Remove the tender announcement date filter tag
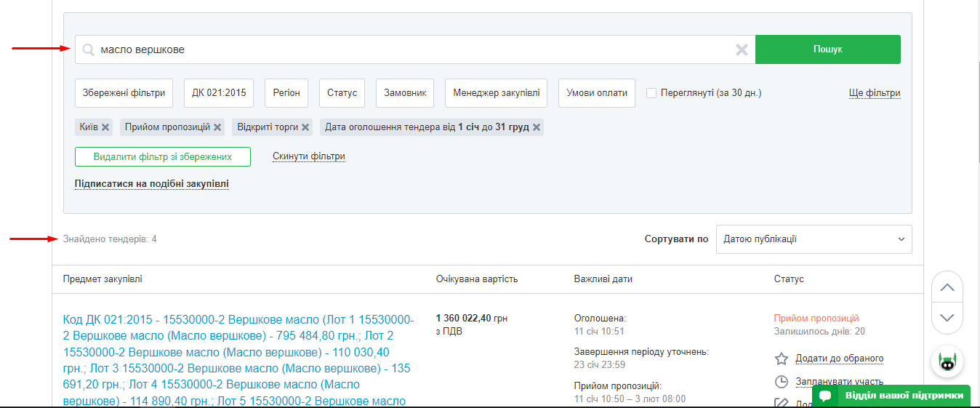Screen dimensions: 980x408 [x=537, y=127]
